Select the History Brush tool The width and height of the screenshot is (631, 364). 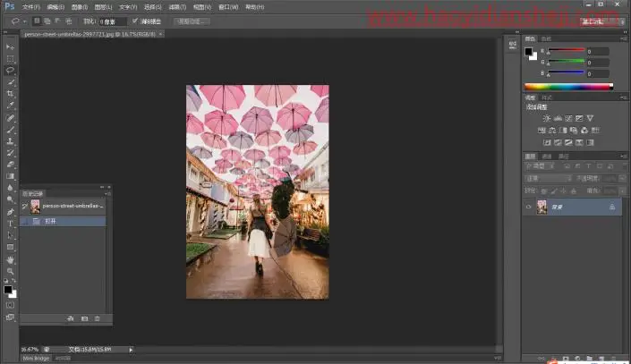click(x=10, y=153)
